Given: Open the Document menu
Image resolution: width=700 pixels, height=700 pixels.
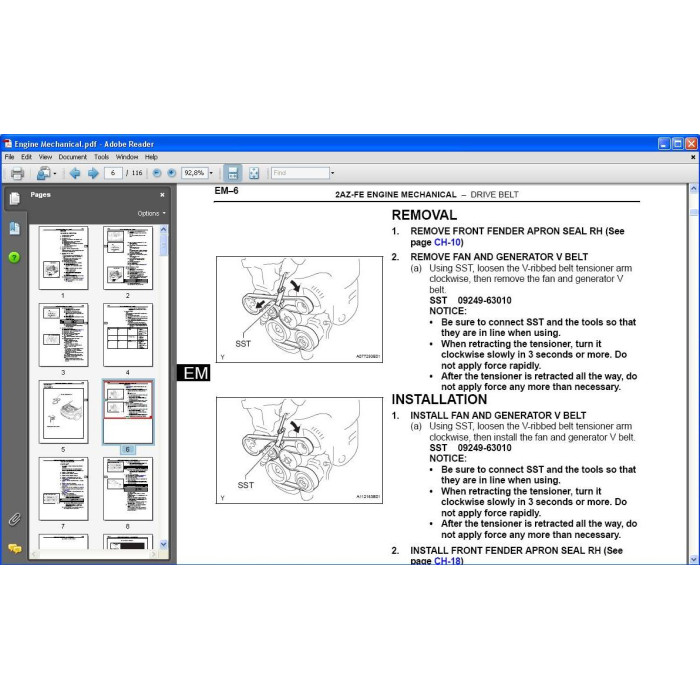Looking at the screenshot, I should click(73, 157).
